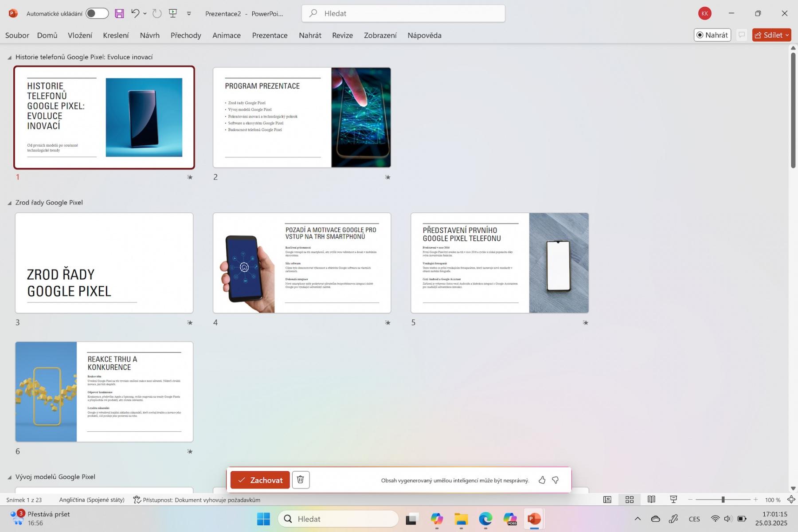798x532 pixels.
Task: Click the Sdílet share button
Action: tap(771, 35)
